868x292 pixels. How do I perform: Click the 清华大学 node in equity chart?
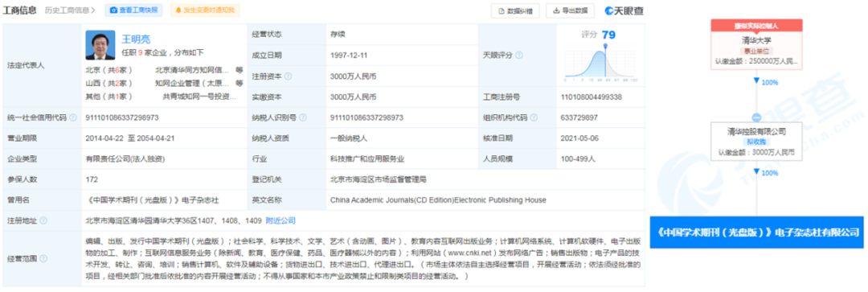tap(756, 44)
